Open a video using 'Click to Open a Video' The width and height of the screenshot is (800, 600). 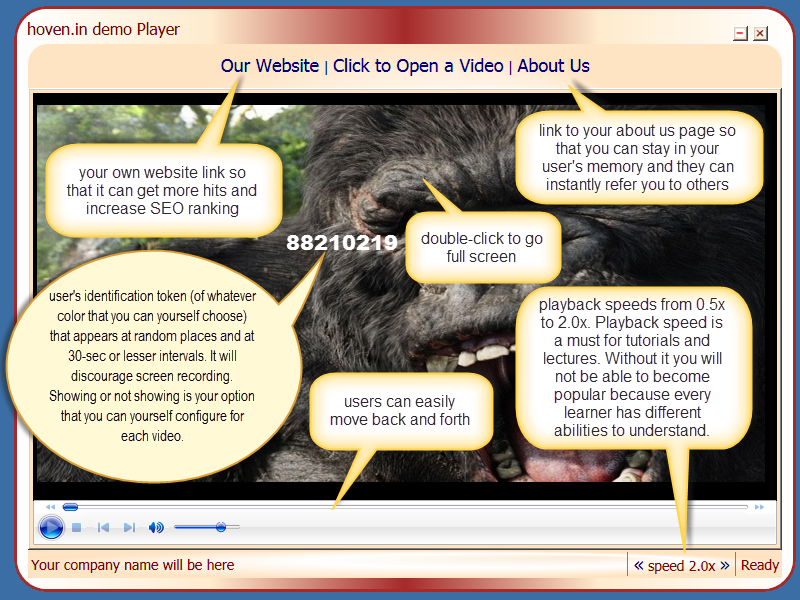[x=417, y=65]
